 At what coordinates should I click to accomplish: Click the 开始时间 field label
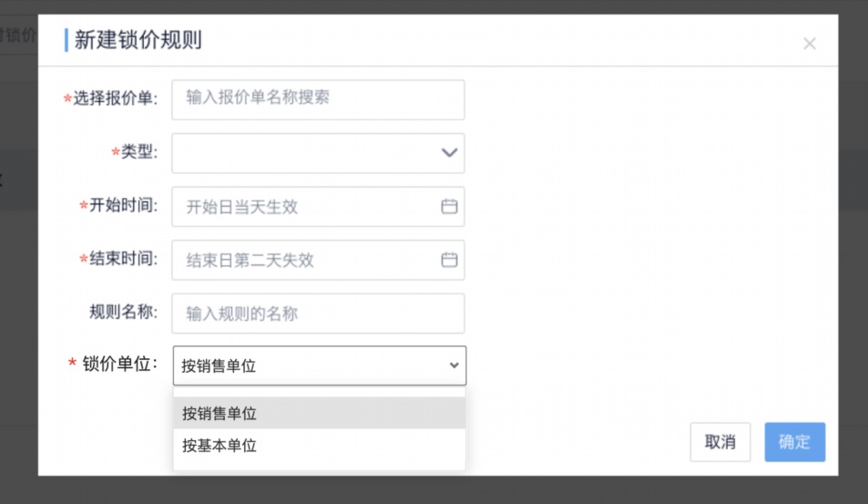pos(123,206)
